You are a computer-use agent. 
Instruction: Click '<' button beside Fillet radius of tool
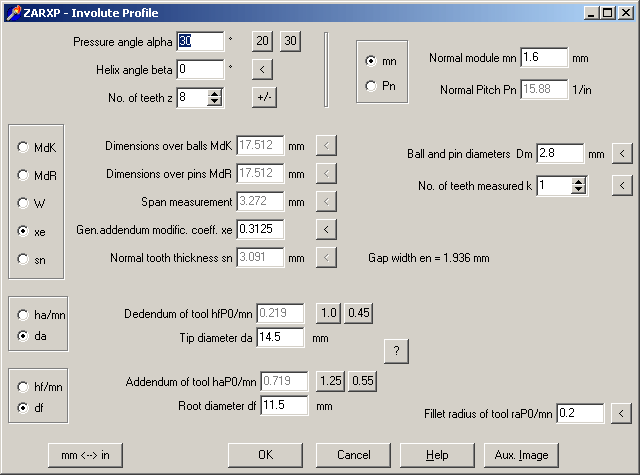coord(621,413)
